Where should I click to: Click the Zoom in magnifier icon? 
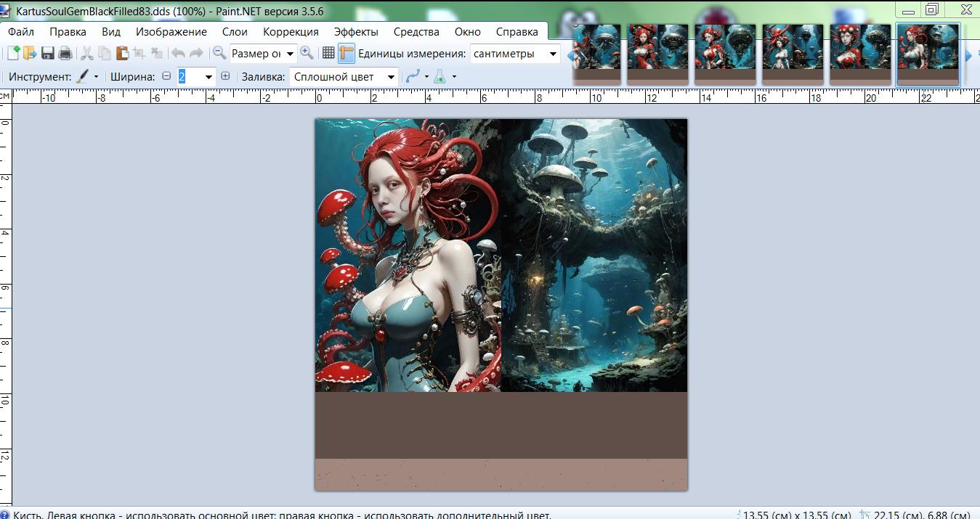pos(307,53)
